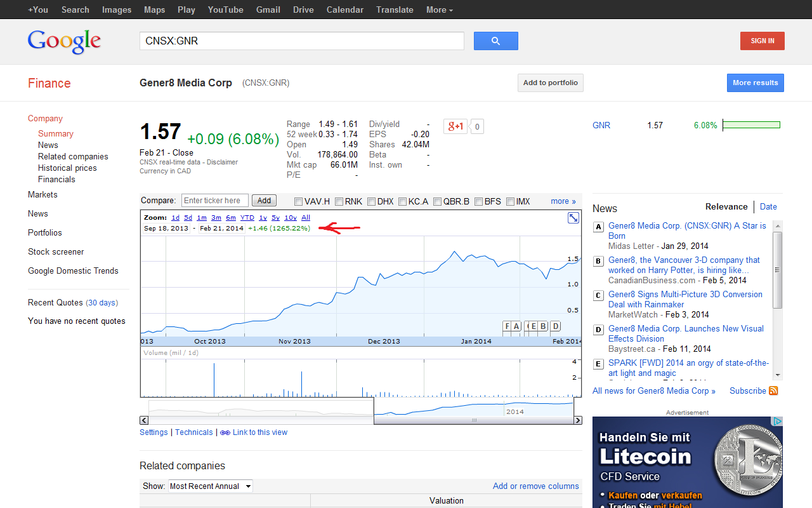Check the RNK compare checkbox
The image size is (812, 508).
339,202
